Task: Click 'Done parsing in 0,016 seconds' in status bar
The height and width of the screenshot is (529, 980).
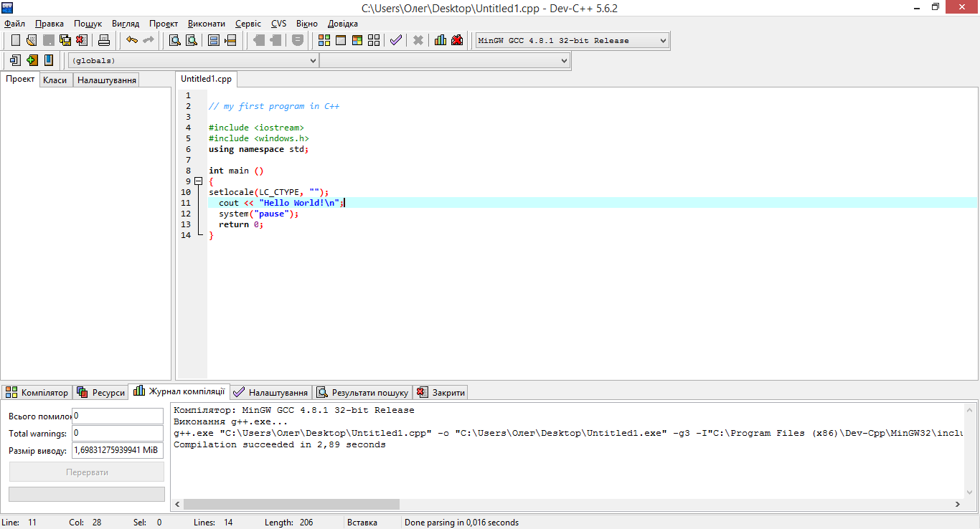Action: (461, 523)
